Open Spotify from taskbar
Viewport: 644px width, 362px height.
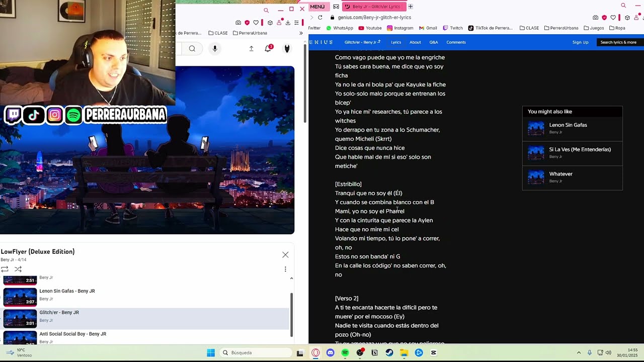345,353
